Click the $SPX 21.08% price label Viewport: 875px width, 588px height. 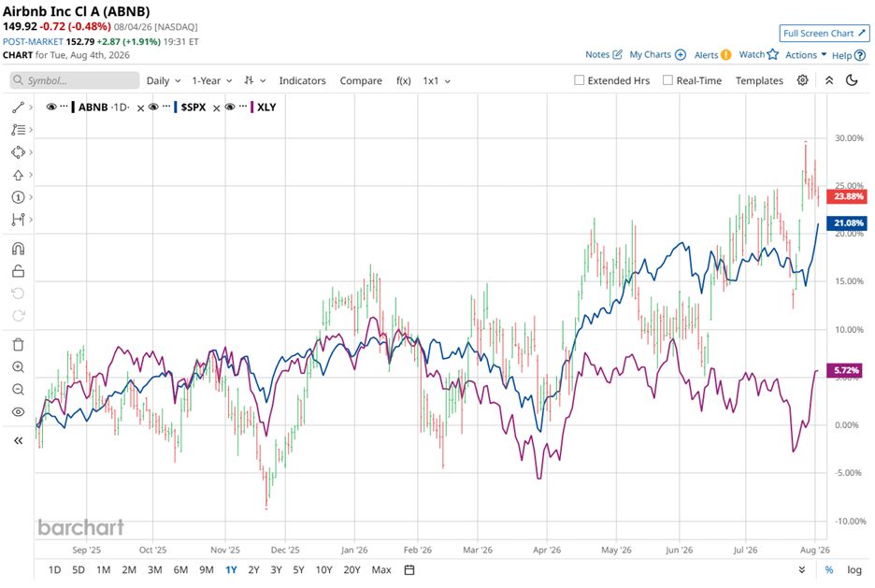point(848,222)
